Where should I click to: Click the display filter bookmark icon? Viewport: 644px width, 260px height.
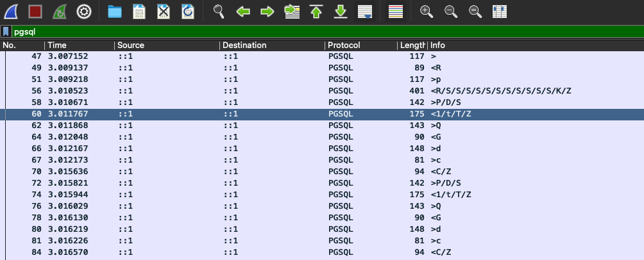(x=6, y=31)
